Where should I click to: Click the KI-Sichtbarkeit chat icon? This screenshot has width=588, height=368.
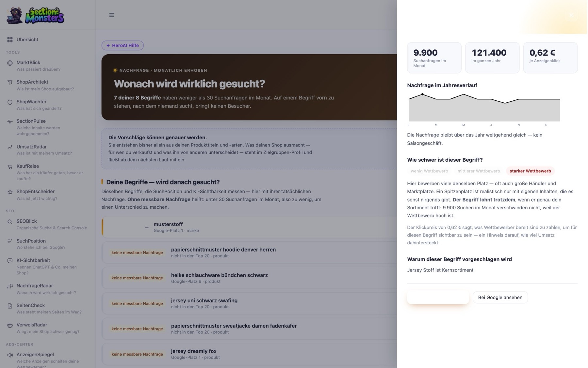10,261
